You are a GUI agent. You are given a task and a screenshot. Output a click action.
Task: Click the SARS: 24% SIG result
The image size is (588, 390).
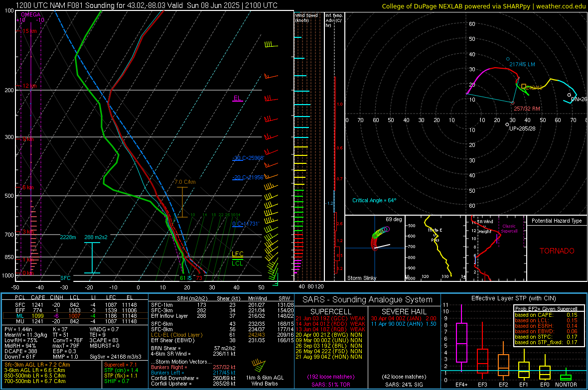tap(404, 385)
